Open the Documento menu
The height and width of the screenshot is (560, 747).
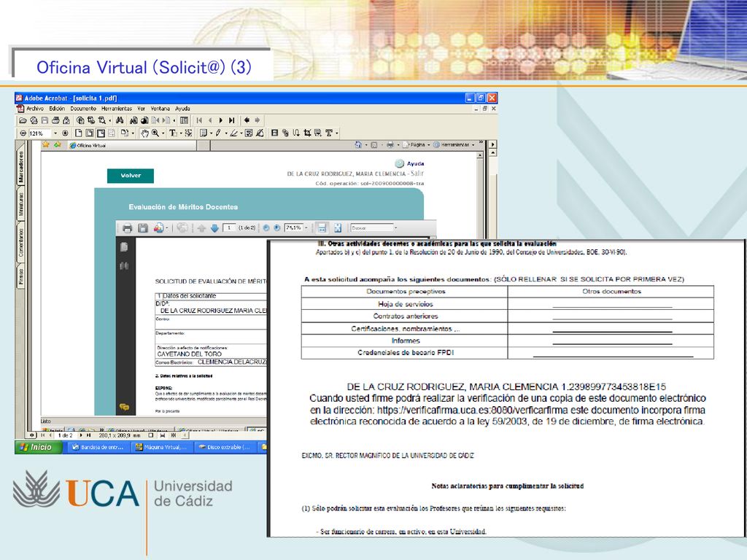pos(83,109)
